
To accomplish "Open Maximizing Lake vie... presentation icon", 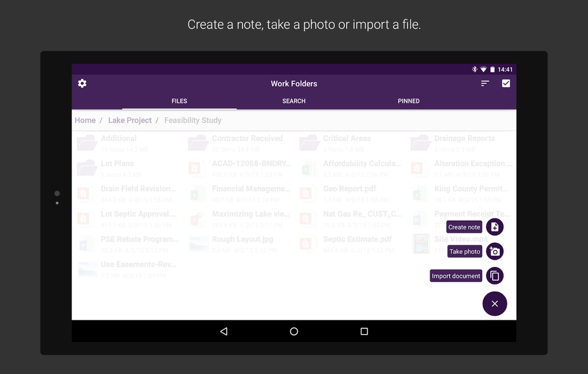I will pyautogui.click(x=197, y=219).
